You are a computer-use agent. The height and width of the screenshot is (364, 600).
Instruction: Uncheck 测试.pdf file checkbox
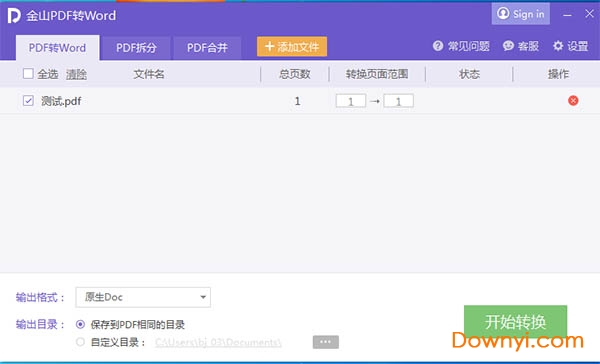[x=28, y=101]
